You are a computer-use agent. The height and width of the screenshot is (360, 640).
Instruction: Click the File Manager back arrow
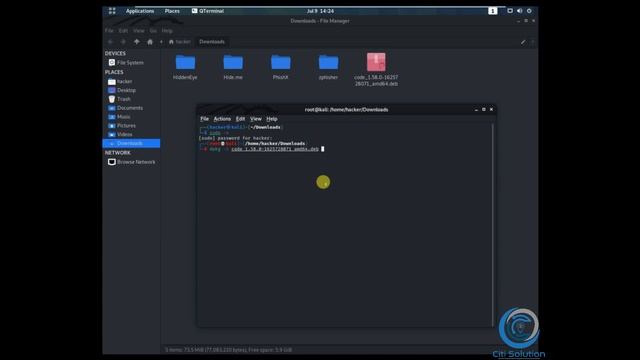(110, 42)
